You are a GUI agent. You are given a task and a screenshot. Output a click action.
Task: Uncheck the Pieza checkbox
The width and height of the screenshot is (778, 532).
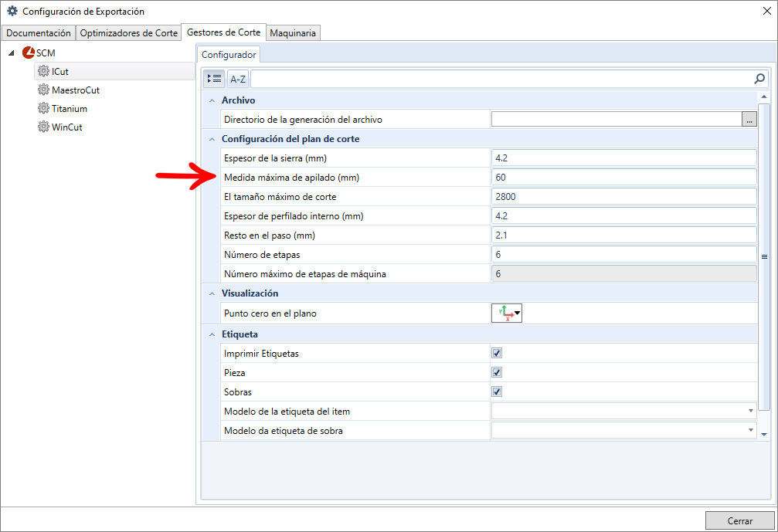[x=497, y=372]
